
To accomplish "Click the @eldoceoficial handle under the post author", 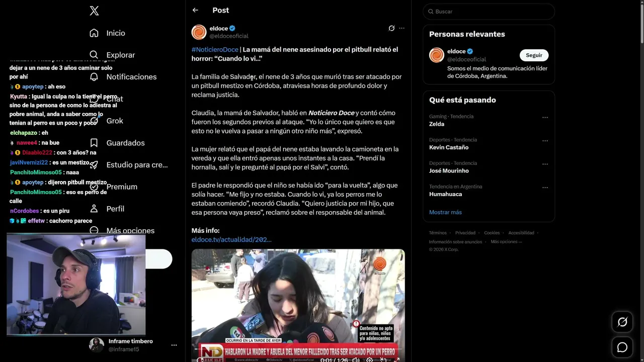I will pyautogui.click(x=229, y=36).
